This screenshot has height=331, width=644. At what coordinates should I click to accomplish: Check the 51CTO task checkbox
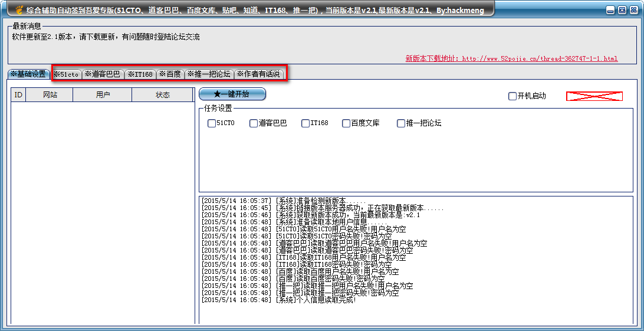(x=212, y=123)
